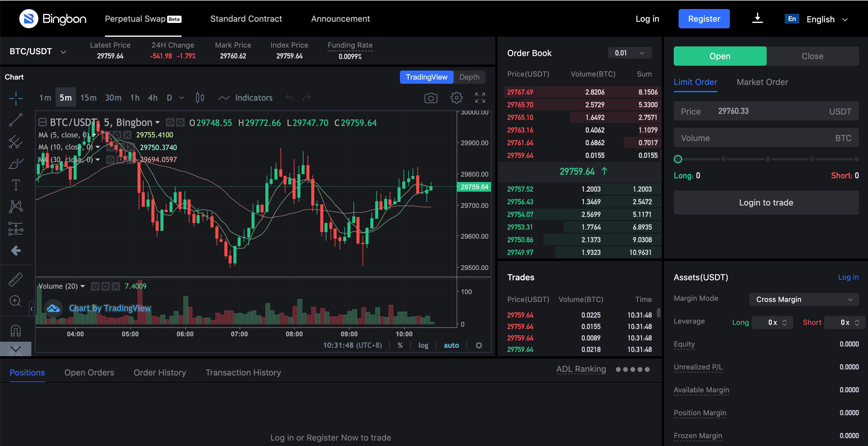The height and width of the screenshot is (446, 868).
Task: Open chart settings gear icon
Action: tap(456, 98)
